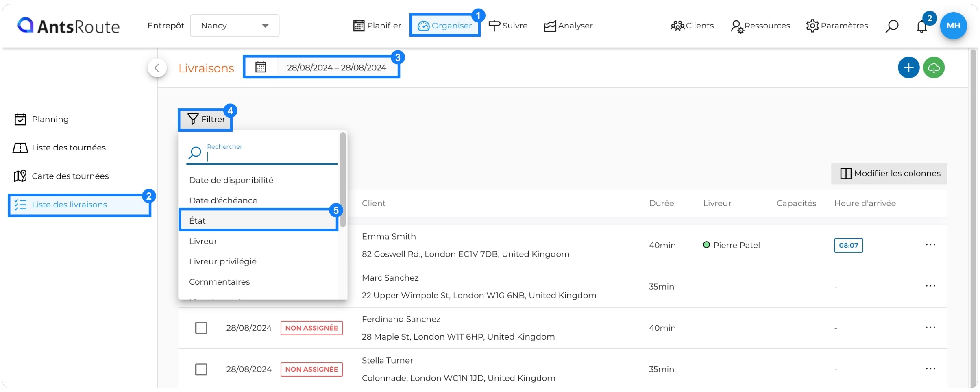
Task: Click the search magnifier icon in header
Action: click(x=892, y=26)
